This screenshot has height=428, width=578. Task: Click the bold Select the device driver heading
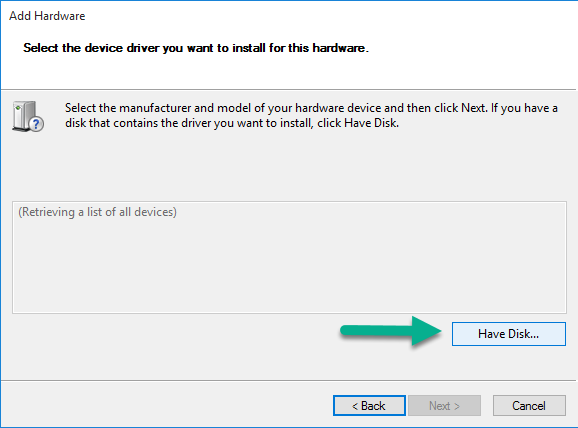pyautogui.click(x=196, y=48)
